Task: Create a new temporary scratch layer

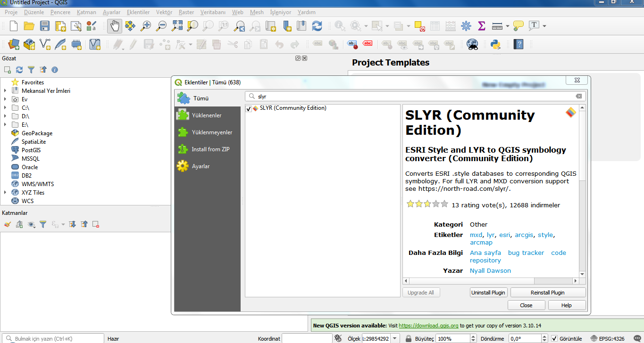Action: pyautogui.click(x=76, y=45)
